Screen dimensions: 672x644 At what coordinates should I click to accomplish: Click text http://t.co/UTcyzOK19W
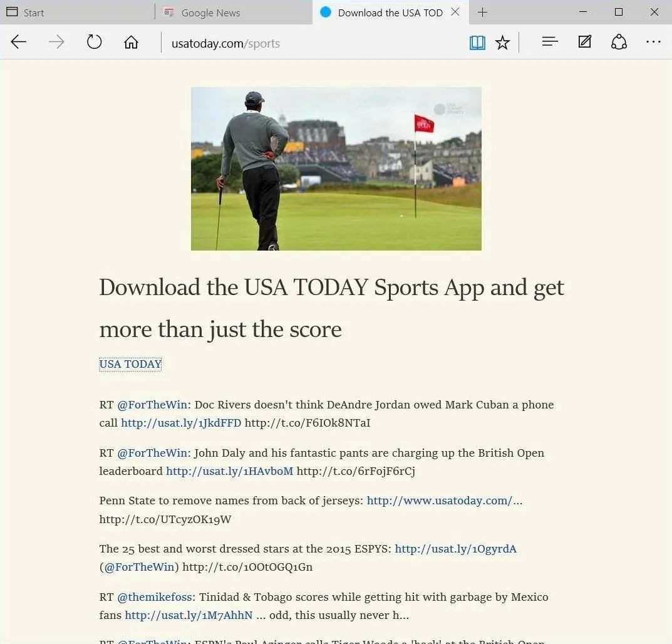click(165, 520)
